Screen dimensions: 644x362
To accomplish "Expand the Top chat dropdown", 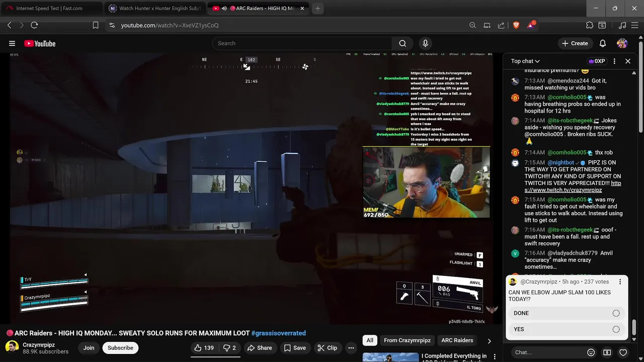I will [525, 61].
